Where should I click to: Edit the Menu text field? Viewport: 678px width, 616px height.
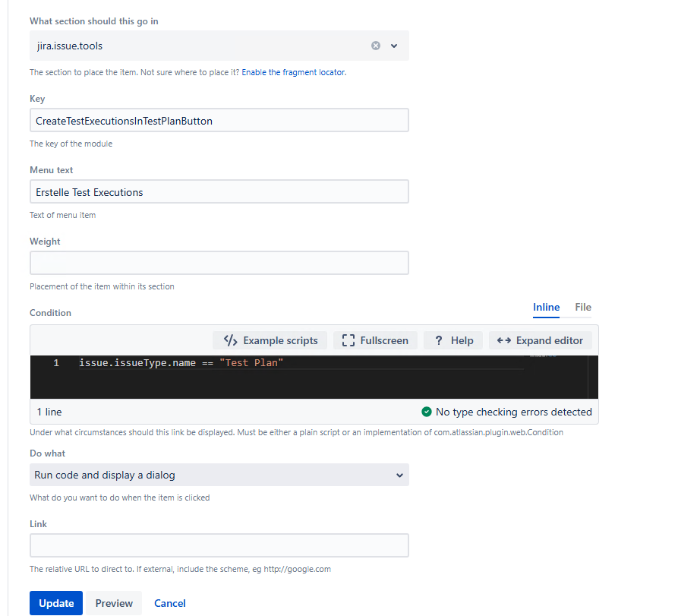coord(219,191)
